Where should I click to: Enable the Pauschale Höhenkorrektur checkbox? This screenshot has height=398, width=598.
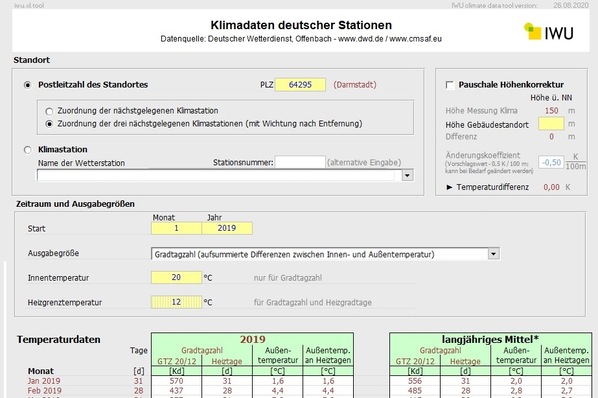point(450,85)
